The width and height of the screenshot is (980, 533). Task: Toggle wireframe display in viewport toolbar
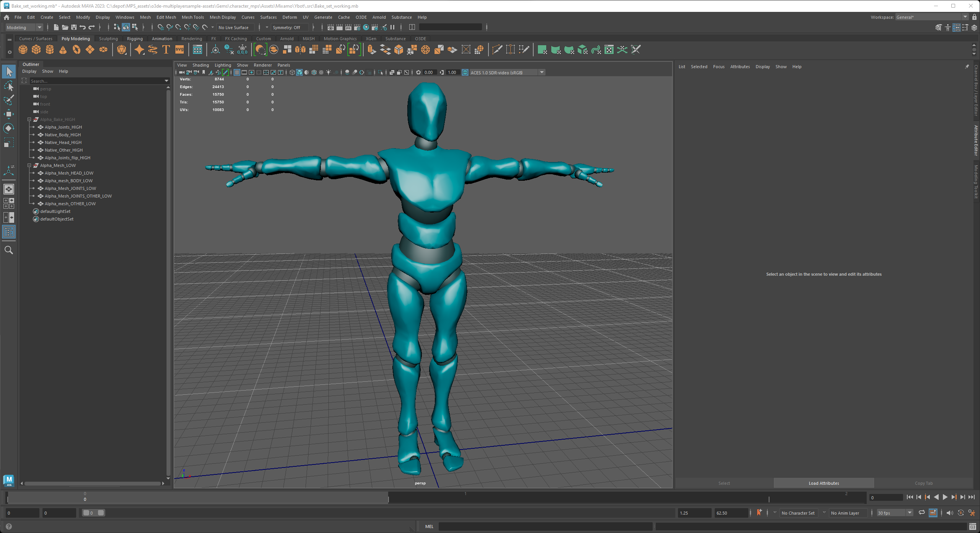coord(292,72)
